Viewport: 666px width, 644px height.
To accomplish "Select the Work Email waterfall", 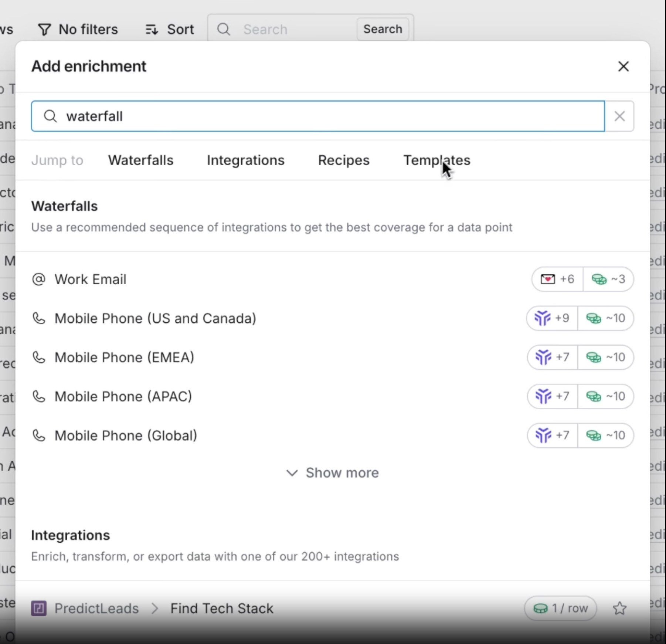I will coord(91,279).
